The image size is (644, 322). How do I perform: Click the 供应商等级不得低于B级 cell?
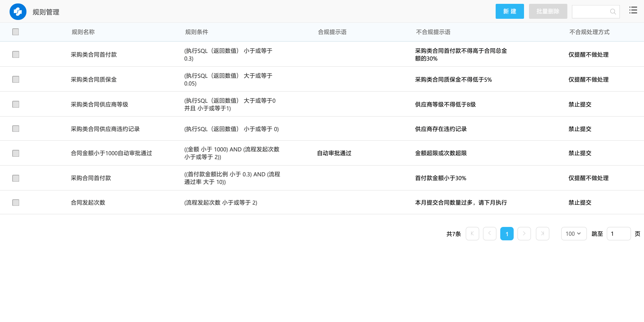[x=445, y=105]
